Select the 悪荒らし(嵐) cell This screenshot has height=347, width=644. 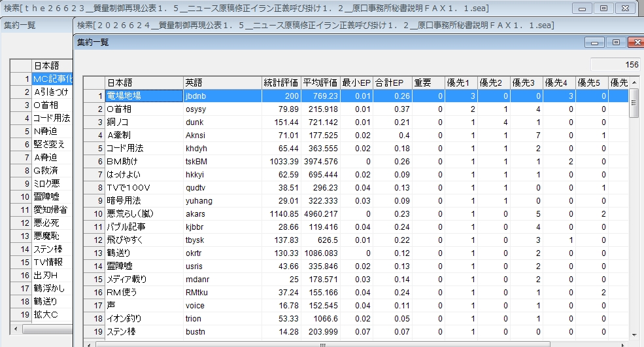pos(144,214)
